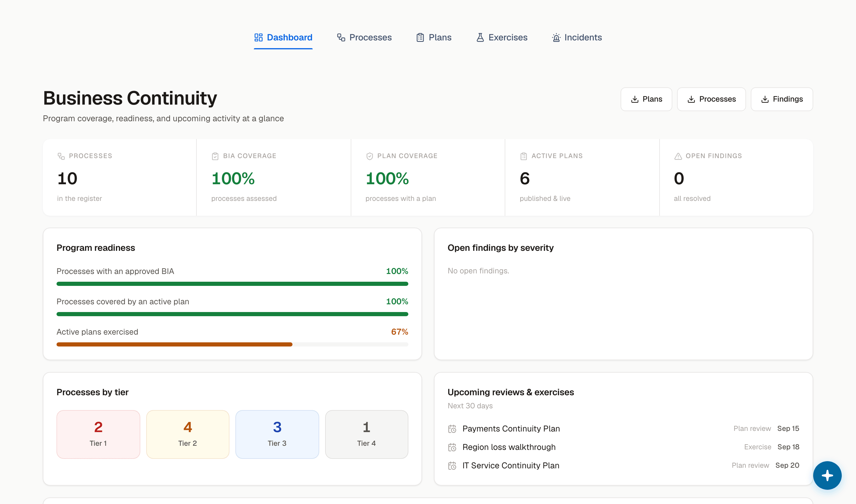
Task: Open Payments Continuity Plan review item
Action: (x=623, y=429)
